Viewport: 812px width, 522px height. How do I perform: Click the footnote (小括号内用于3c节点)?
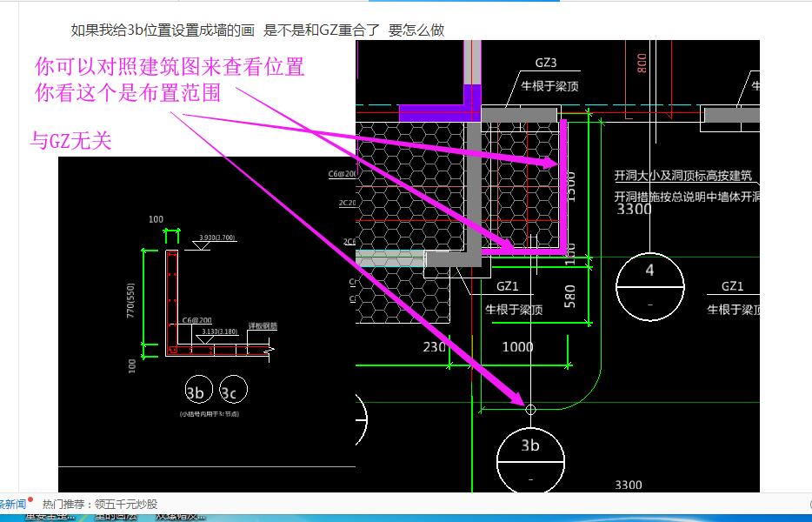210,414
